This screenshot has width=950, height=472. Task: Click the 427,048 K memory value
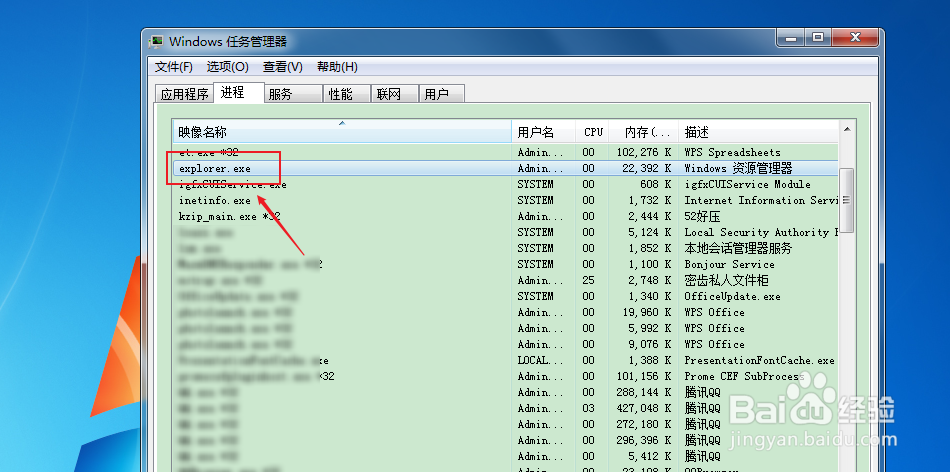[644, 408]
